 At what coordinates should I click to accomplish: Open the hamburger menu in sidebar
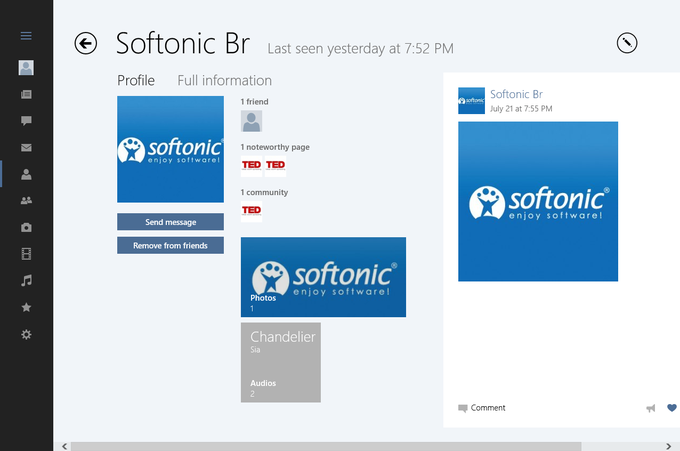coord(26,36)
